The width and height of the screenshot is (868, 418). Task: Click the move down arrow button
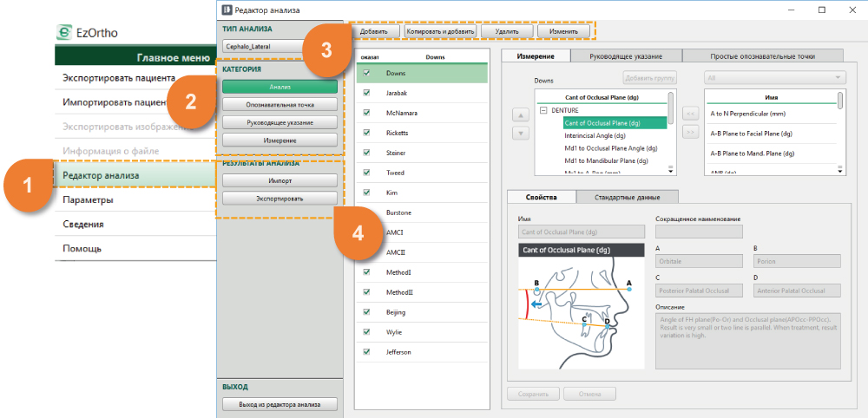pyautogui.click(x=521, y=133)
